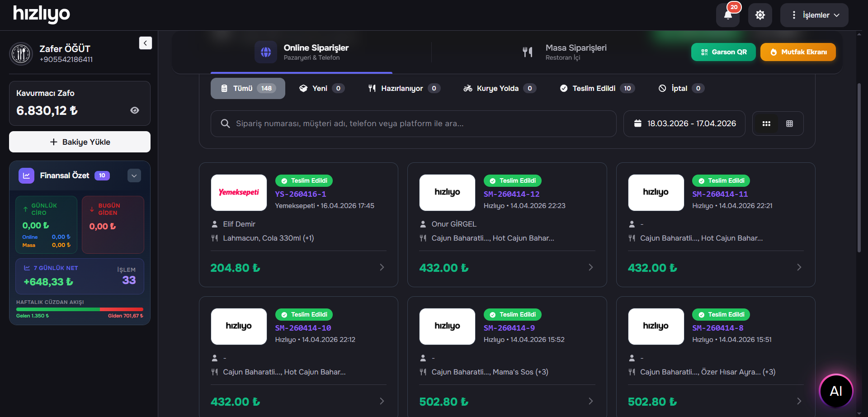868x417 pixels.
Task: Expand order SM-260414-8 details chevron
Action: point(799,401)
